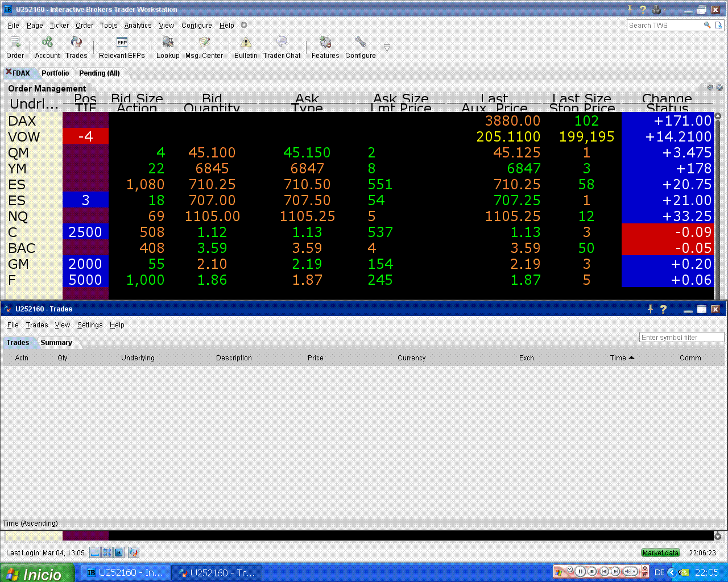This screenshot has height=582, width=728.
Task: Open the Msg. Center
Action: tap(204, 48)
